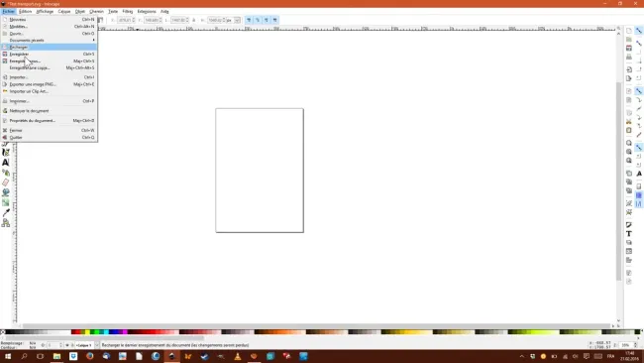This screenshot has height=363, width=644.
Task: Open the Chemin menu
Action: point(96,12)
